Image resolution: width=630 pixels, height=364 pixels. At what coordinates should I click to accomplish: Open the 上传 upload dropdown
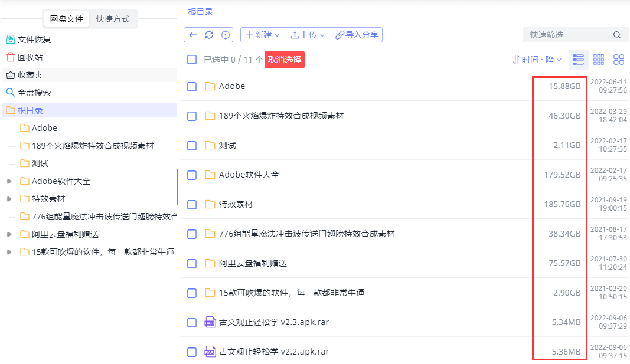[x=307, y=35]
